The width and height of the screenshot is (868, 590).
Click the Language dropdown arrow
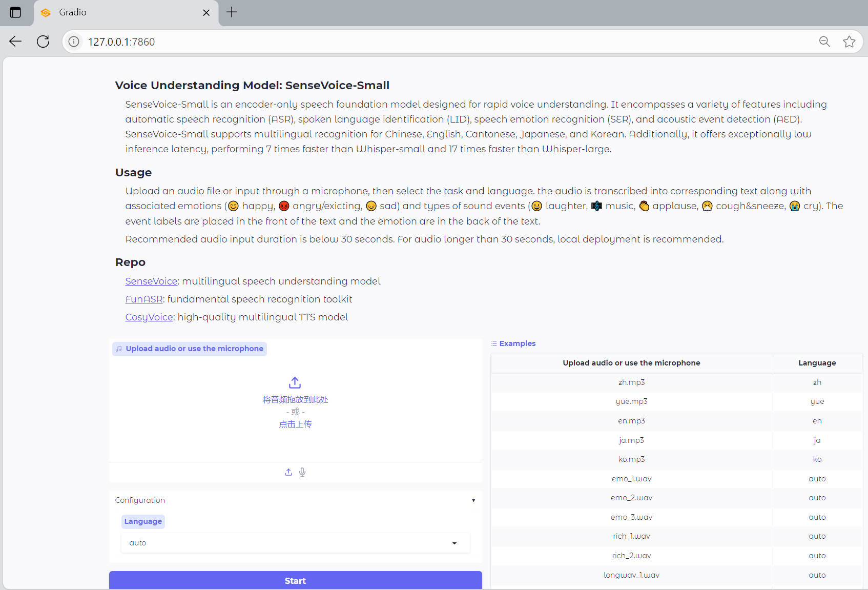click(x=454, y=543)
